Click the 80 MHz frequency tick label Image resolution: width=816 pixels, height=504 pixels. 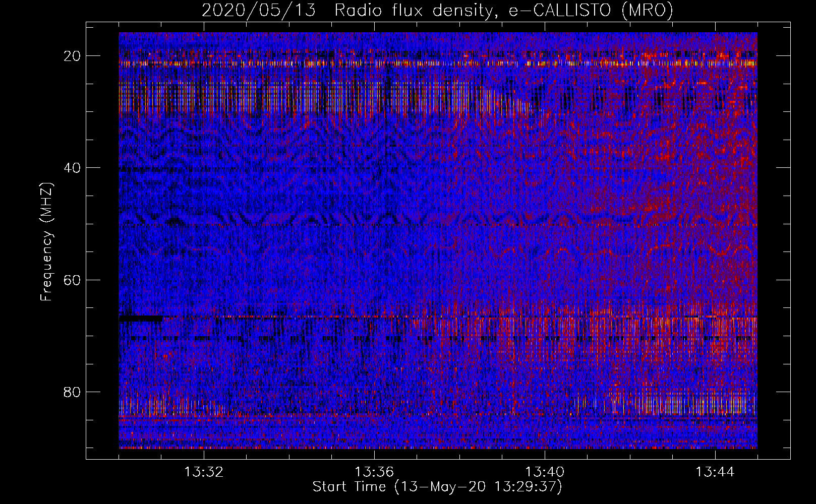(x=72, y=392)
